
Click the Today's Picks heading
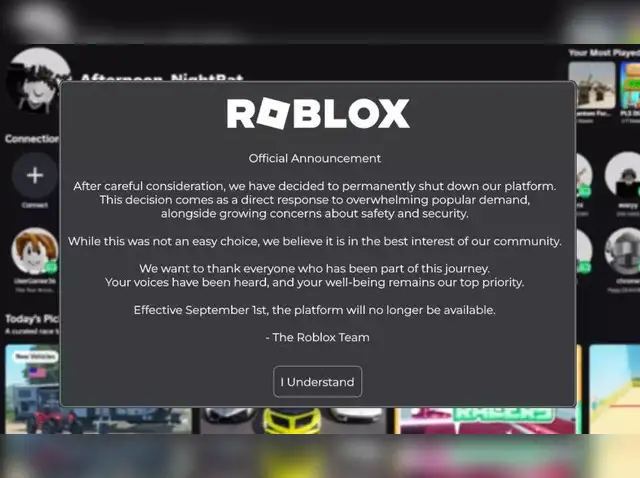[32, 318]
